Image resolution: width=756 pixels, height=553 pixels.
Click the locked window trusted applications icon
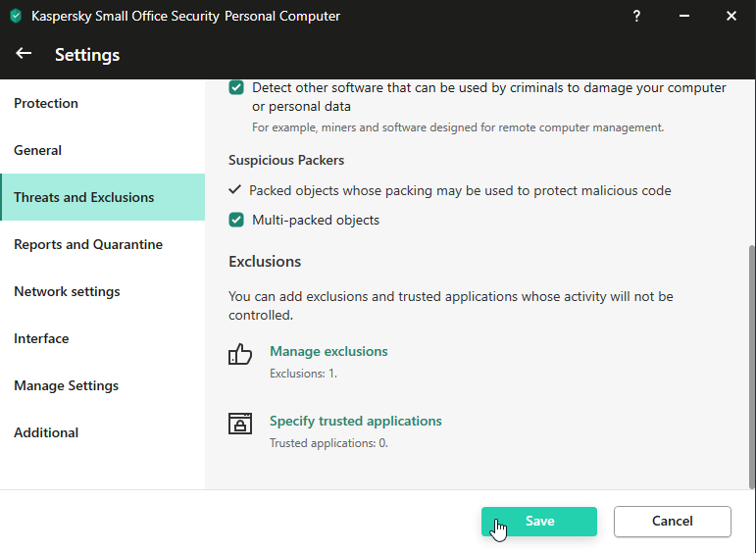pyautogui.click(x=240, y=424)
